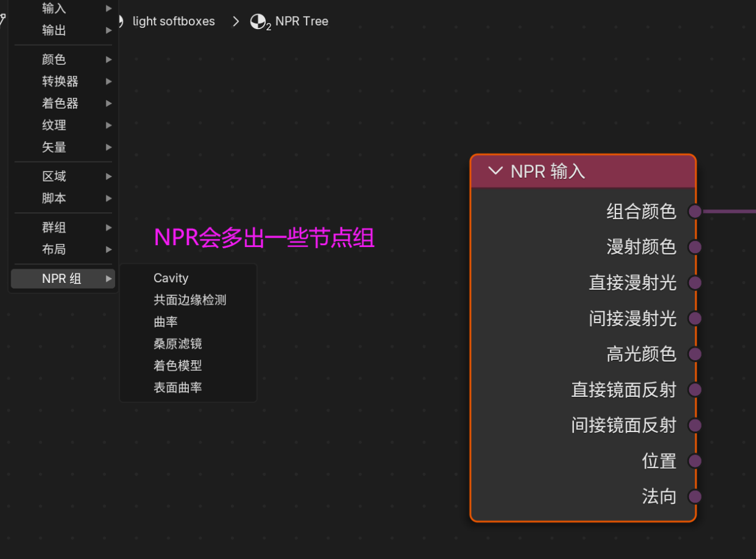The width and height of the screenshot is (756, 559).
Task: Click the 间接漫射光 output socket
Action: pos(695,318)
